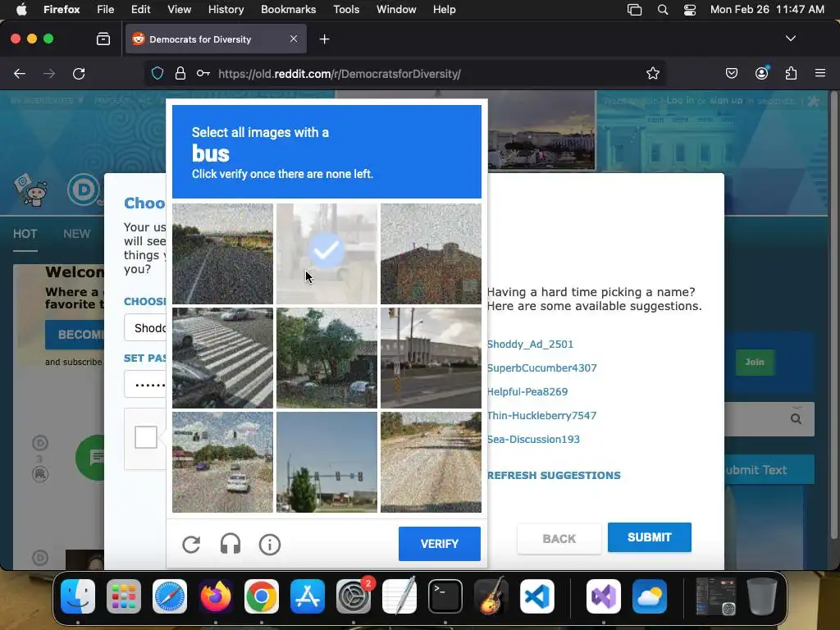This screenshot has width=840, height=630.
Task: Switch to the HOT tab on the subreddit
Action: coord(25,234)
